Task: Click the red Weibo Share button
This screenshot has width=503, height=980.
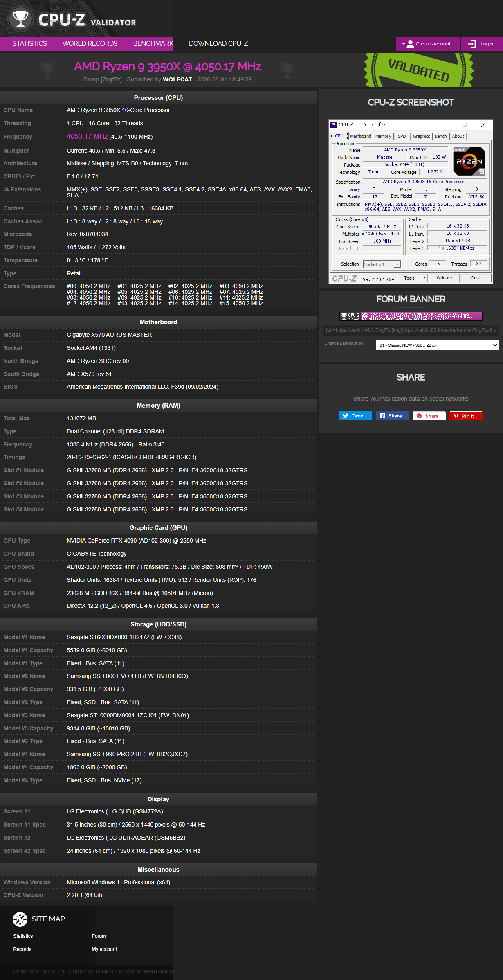Action: pos(429,416)
